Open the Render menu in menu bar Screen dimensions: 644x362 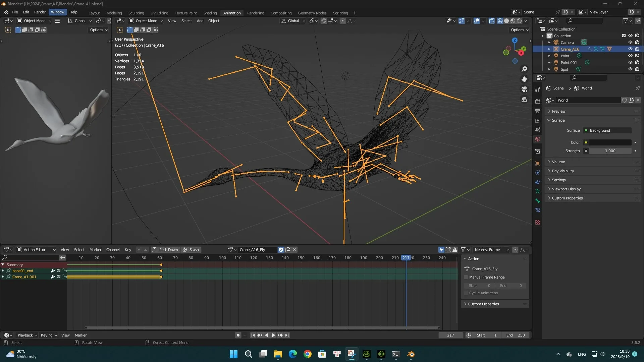pyautogui.click(x=40, y=12)
